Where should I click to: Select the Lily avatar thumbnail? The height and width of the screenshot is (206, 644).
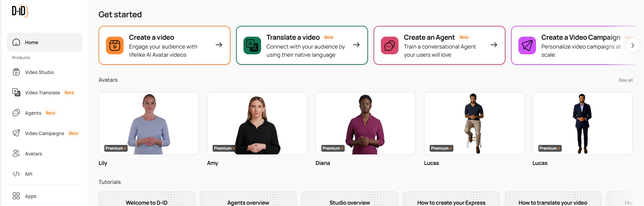click(149, 124)
